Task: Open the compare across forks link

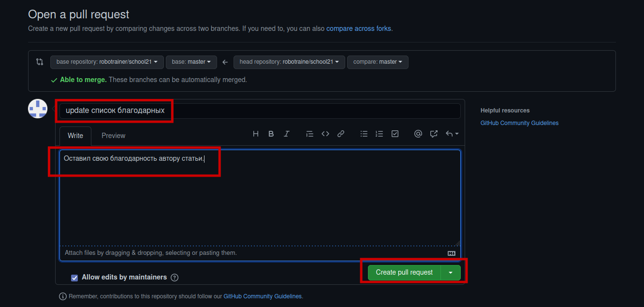Action: [358, 28]
